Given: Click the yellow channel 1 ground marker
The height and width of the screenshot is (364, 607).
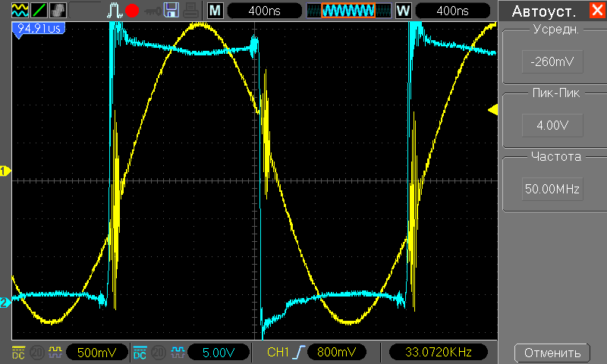Looking at the screenshot, I should point(5,171).
